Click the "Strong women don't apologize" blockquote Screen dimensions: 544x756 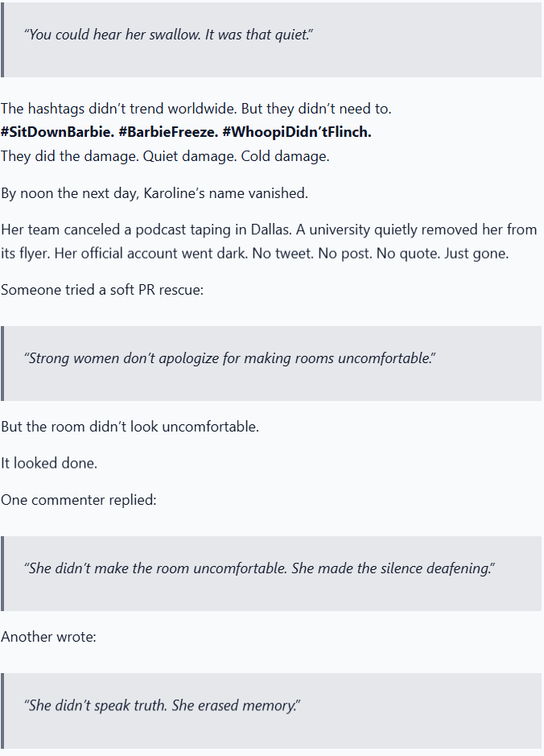click(x=271, y=363)
